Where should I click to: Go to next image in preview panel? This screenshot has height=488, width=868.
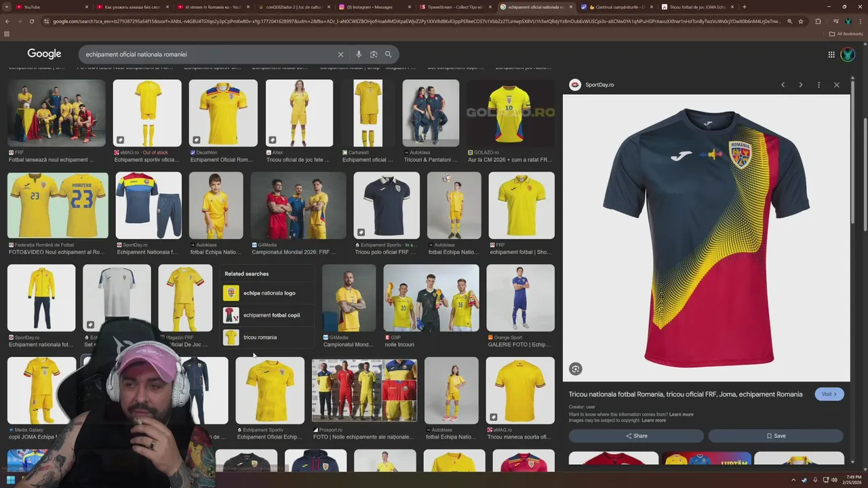pos(801,85)
